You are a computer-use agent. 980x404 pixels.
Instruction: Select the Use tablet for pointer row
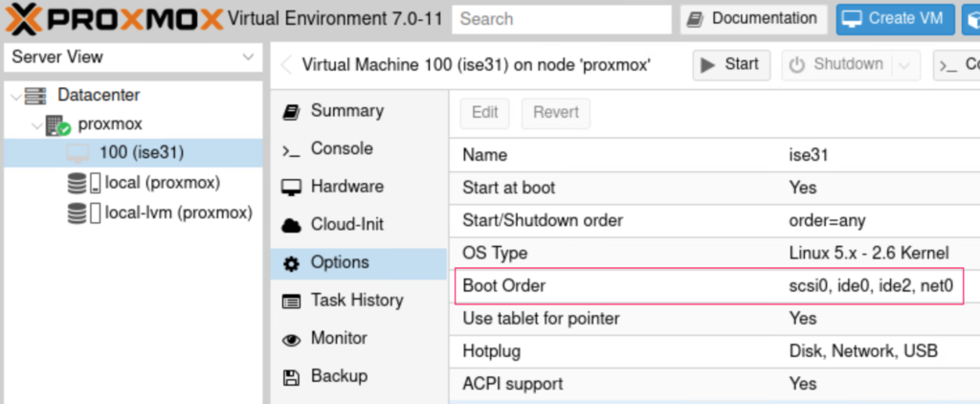714,319
